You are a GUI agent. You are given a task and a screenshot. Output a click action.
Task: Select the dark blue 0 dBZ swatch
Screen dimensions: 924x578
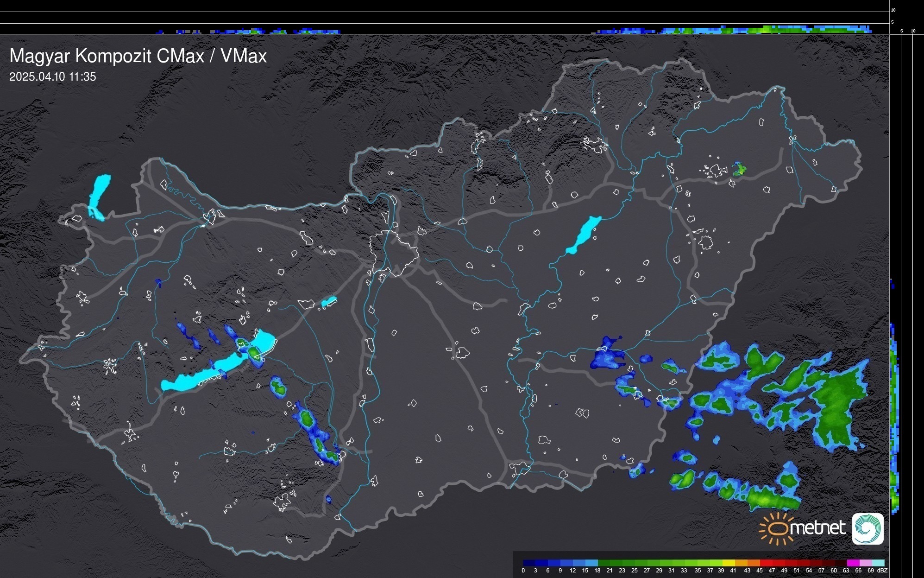[x=529, y=563]
